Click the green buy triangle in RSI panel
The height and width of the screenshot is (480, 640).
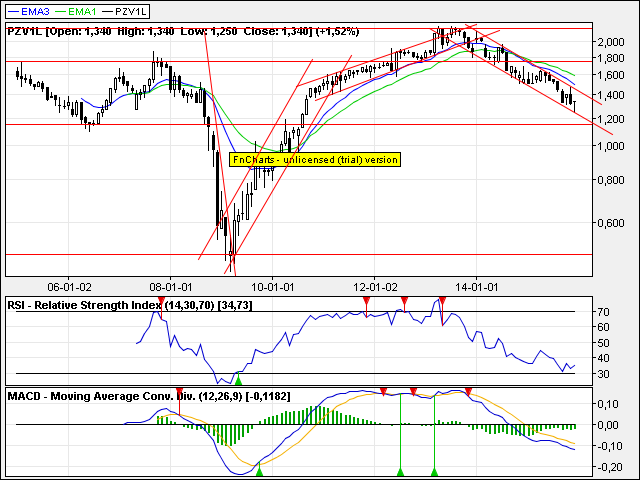coord(239,381)
